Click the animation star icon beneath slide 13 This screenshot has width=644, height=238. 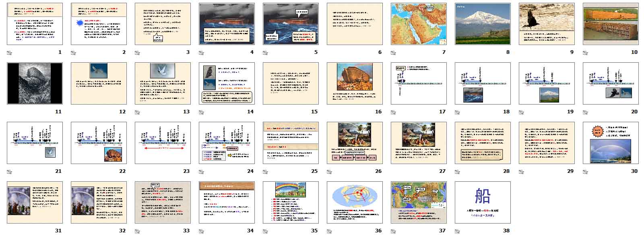138,112
